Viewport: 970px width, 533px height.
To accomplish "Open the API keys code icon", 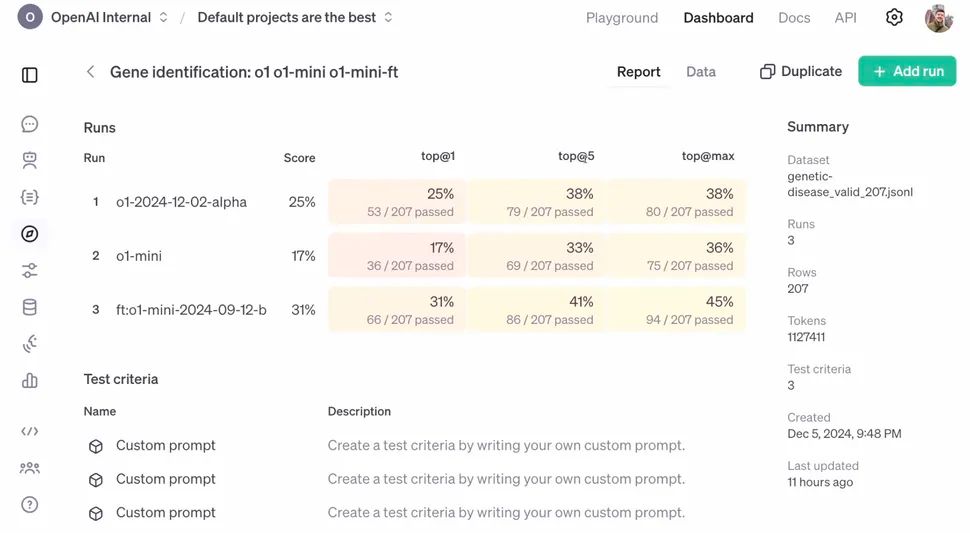I will [30, 431].
